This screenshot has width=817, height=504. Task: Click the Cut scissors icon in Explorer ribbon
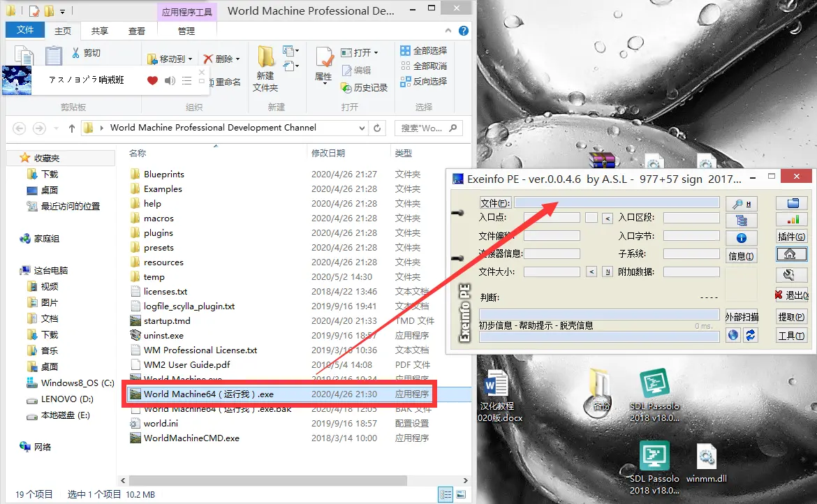point(76,52)
